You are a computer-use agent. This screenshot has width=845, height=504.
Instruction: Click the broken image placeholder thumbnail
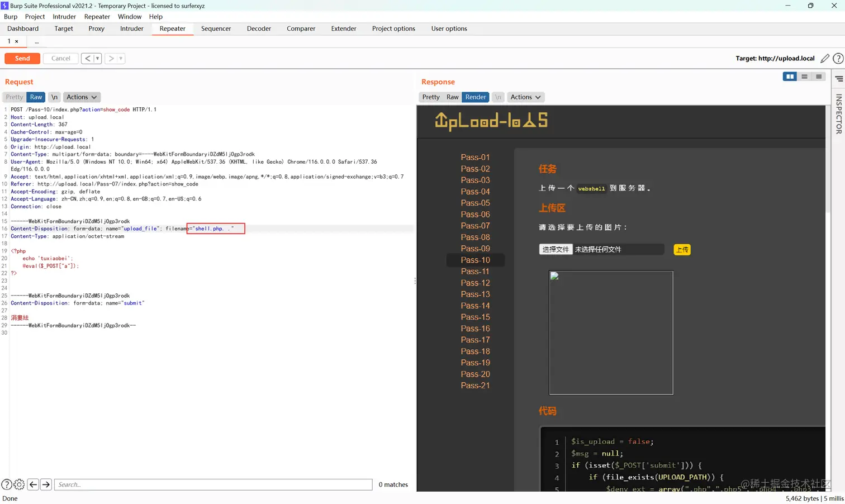[x=611, y=333]
